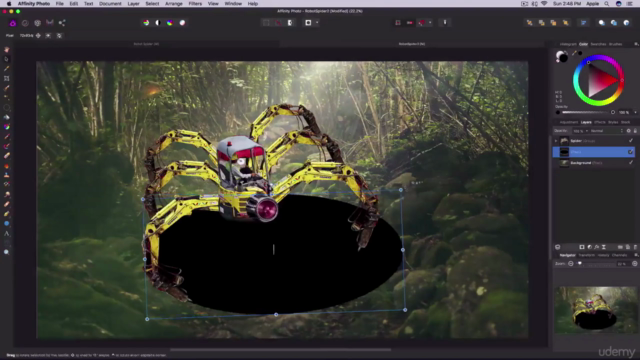
Task: Switch to the Adjustment panel tab
Action: (569, 122)
